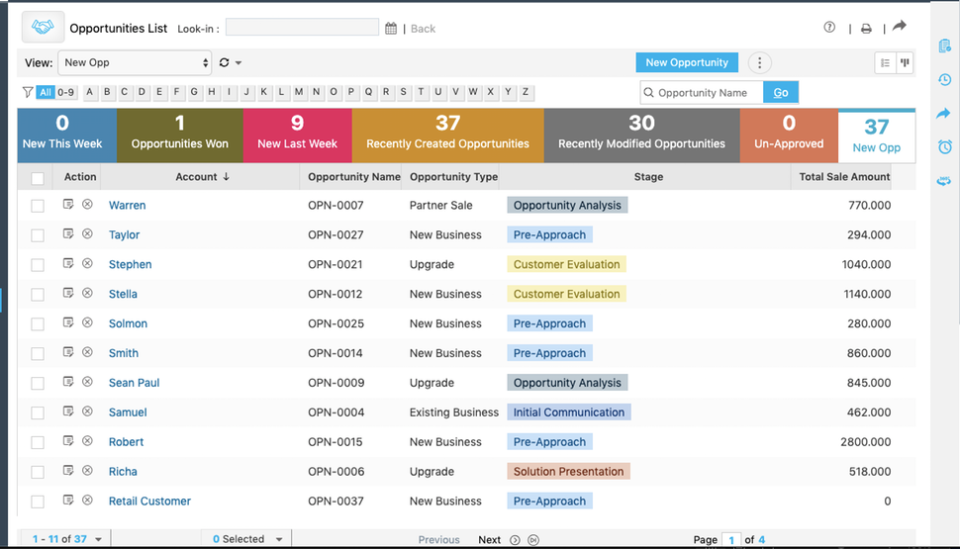
Task: Expand the 0 Selected dropdown
Action: pyautogui.click(x=248, y=539)
